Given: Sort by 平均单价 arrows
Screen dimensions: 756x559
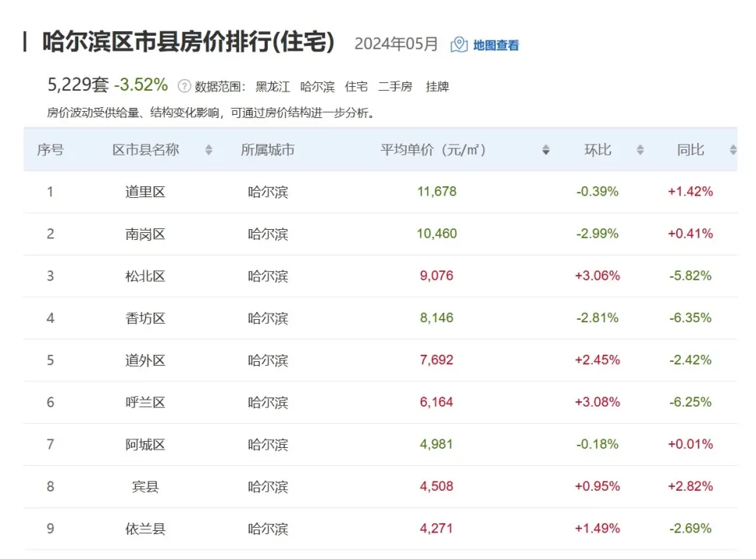Looking at the screenshot, I should (x=546, y=150).
